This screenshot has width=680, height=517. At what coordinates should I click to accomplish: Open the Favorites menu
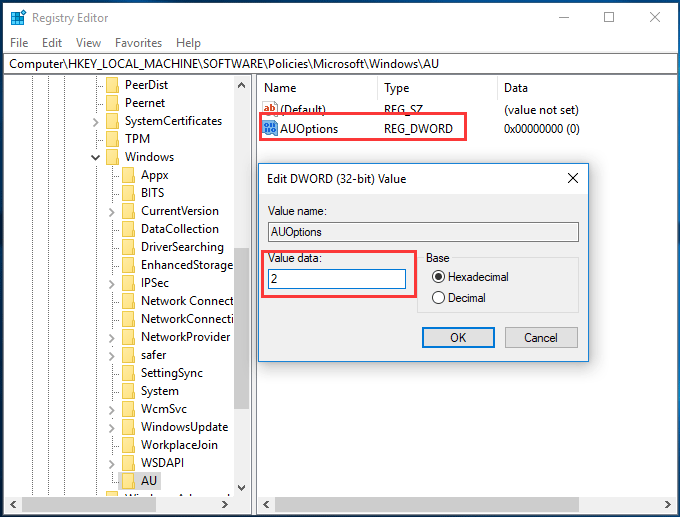[138, 43]
